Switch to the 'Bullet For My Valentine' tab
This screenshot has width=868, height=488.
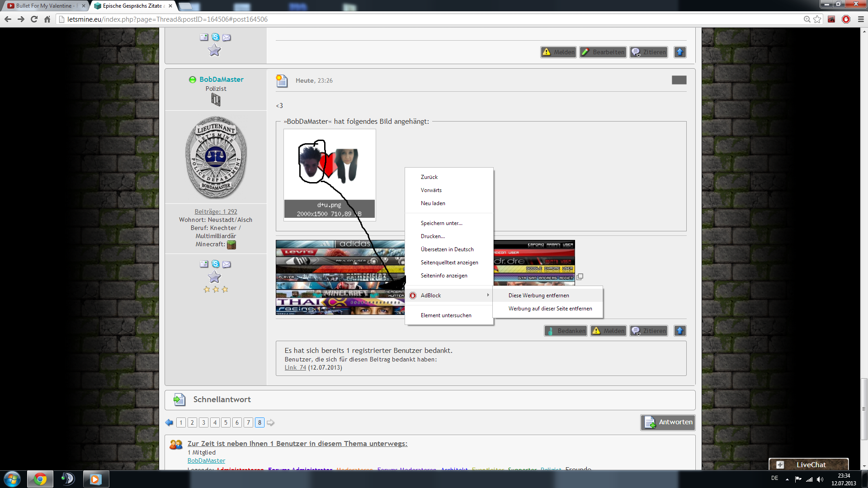click(44, 6)
